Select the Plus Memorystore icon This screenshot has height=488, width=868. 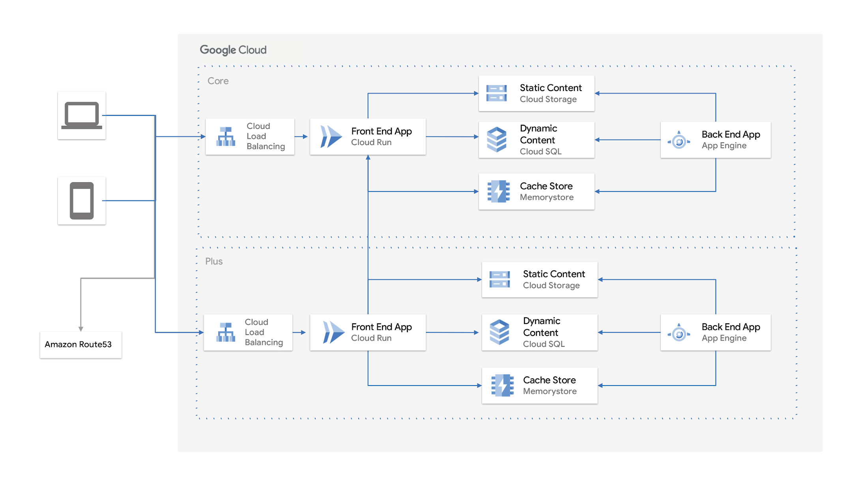pyautogui.click(x=502, y=386)
